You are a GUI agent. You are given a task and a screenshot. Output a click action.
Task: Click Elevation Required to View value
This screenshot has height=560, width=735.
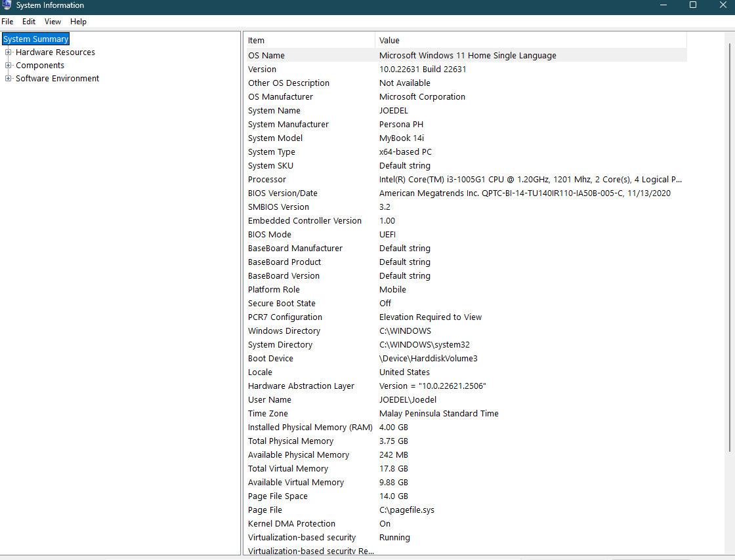pos(430,317)
